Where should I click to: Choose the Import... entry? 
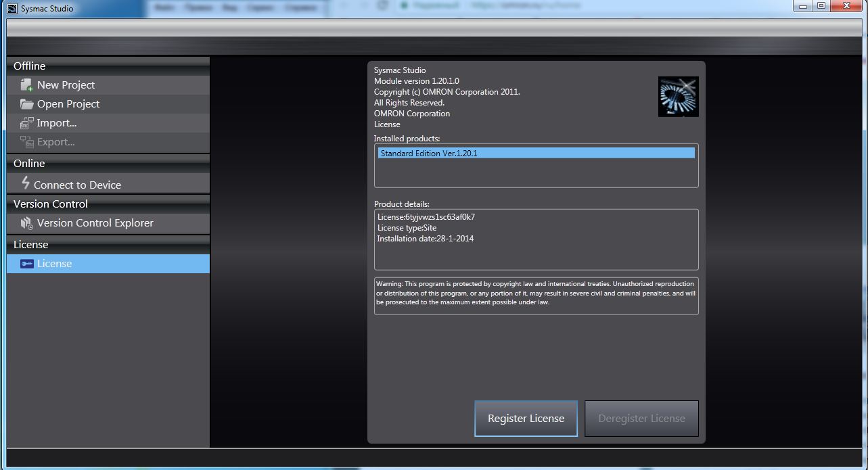[x=108, y=123]
